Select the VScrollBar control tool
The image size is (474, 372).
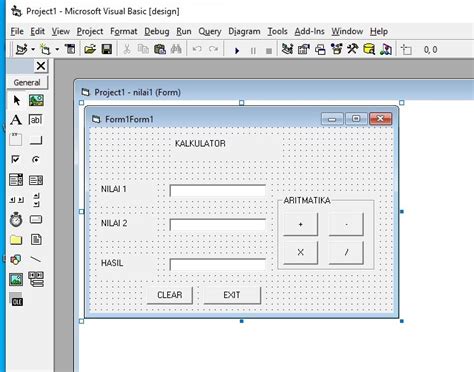36,200
